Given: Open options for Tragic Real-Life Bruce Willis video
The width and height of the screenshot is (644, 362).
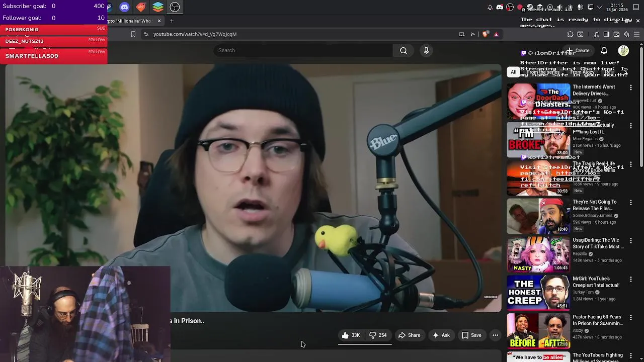Looking at the screenshot, I should [630, 164].
